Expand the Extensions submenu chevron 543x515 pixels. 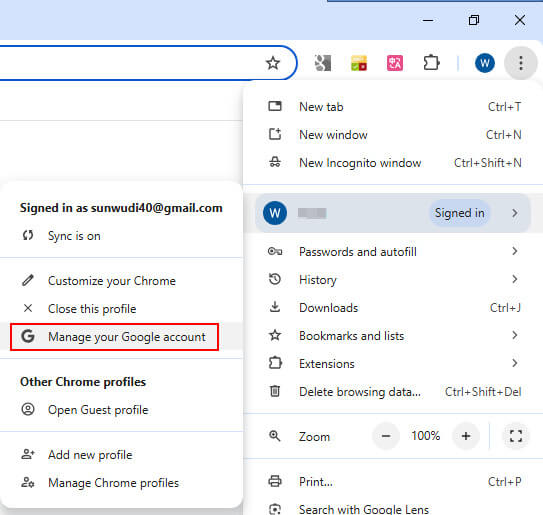click(515, 363)
